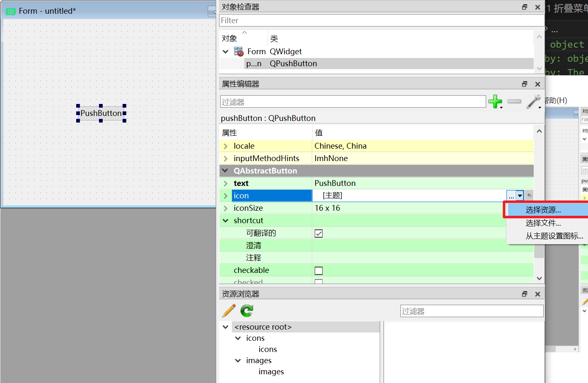Screen dimensions: 588x383
Task: Float the 对象检查器 panel
Action: [525, 7]
